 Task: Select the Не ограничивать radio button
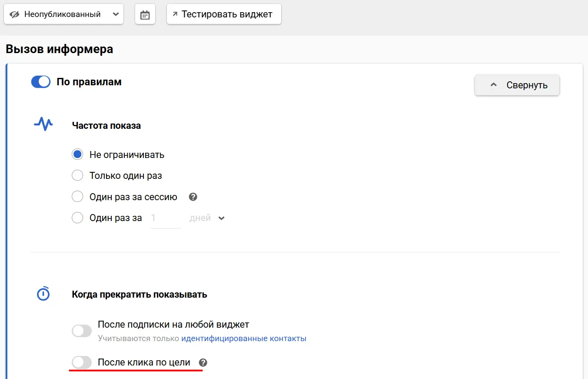[77, 154]
